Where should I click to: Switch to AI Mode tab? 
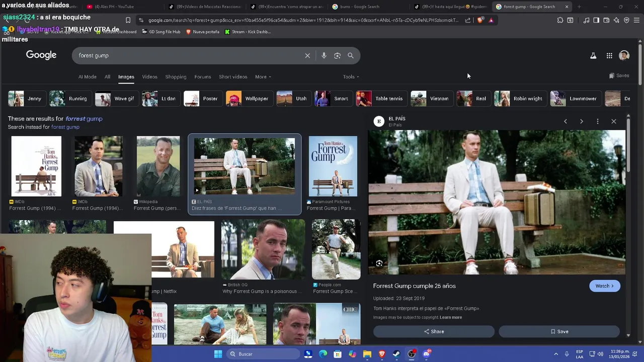pos(88,77)
